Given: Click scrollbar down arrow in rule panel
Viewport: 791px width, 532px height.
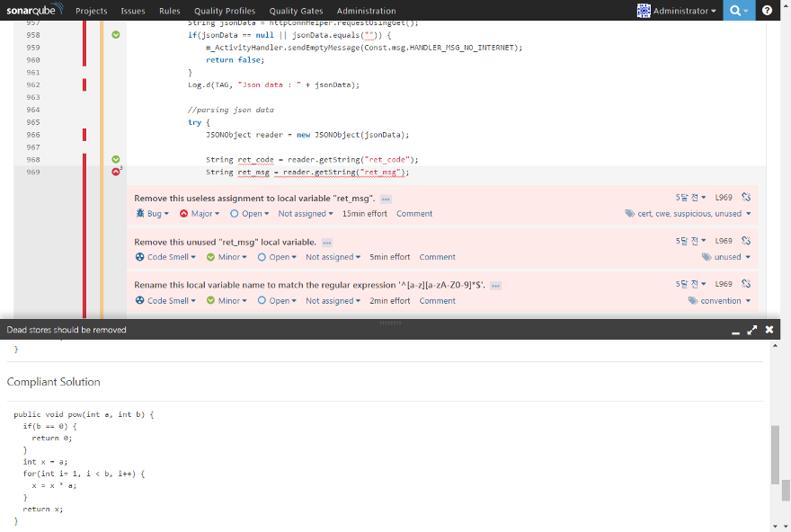Looking at the screenshot, I should [776, 527].
